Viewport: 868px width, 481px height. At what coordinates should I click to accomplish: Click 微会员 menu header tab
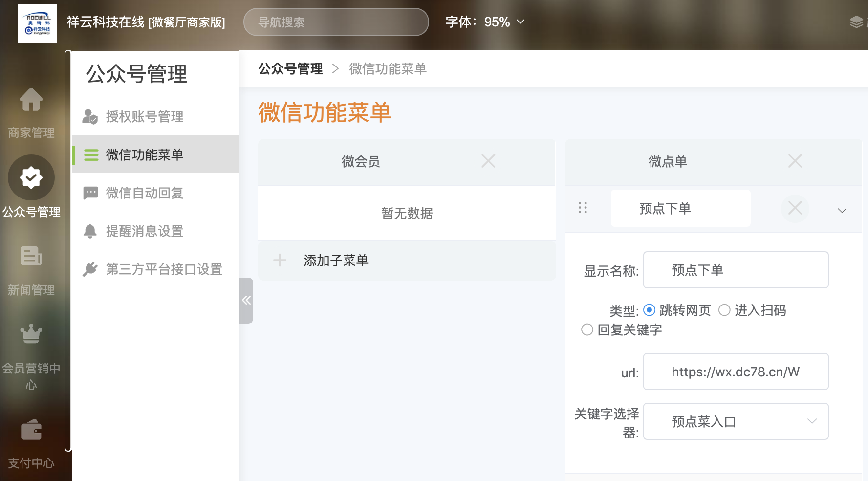tap(407, 162)
